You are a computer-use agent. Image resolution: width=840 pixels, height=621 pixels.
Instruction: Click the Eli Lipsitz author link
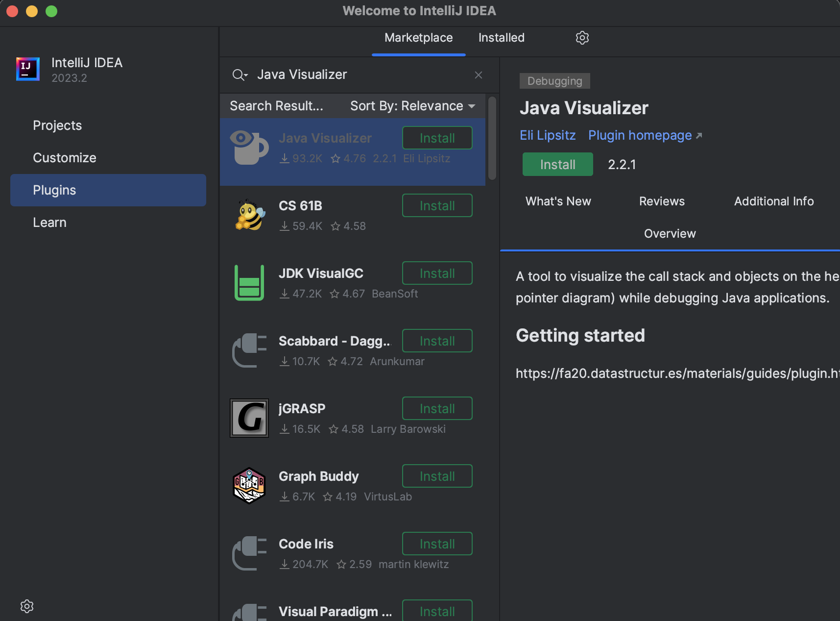point(548,135)
